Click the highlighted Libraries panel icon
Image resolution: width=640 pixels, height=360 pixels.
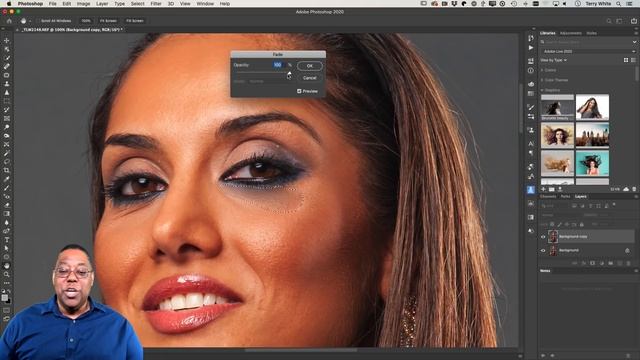(531, 190)
